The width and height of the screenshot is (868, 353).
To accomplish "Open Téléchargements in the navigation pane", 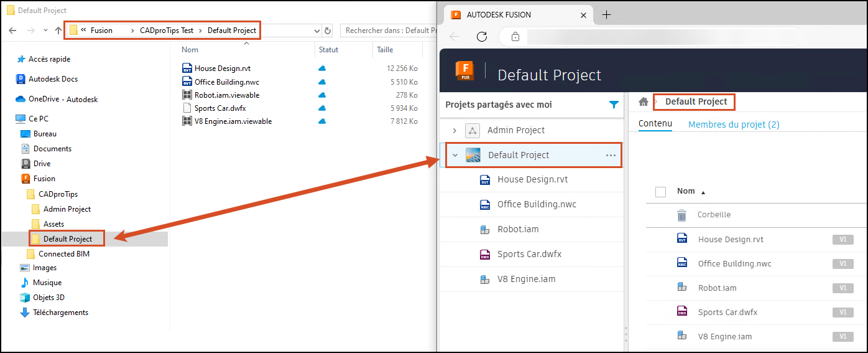I will click(60, 313).
